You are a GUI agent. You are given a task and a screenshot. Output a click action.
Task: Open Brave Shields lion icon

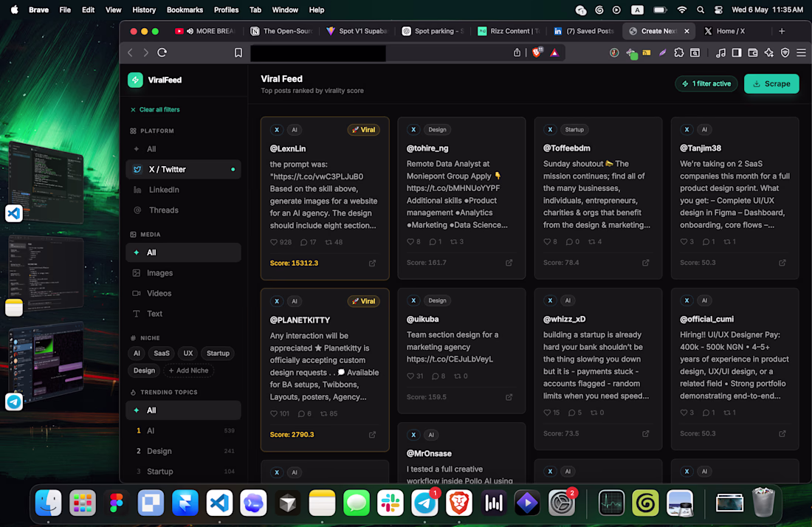click(x=537, y=52)
